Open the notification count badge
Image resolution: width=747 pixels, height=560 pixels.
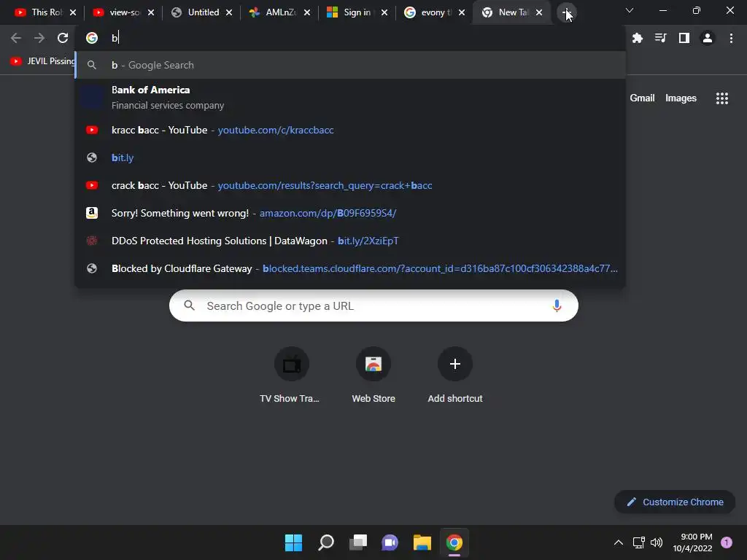tap(727, 542)
